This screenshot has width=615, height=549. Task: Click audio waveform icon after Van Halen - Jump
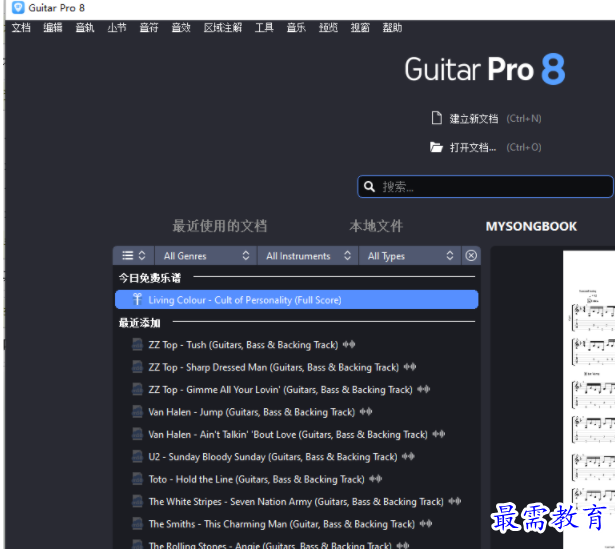(366, 411)
